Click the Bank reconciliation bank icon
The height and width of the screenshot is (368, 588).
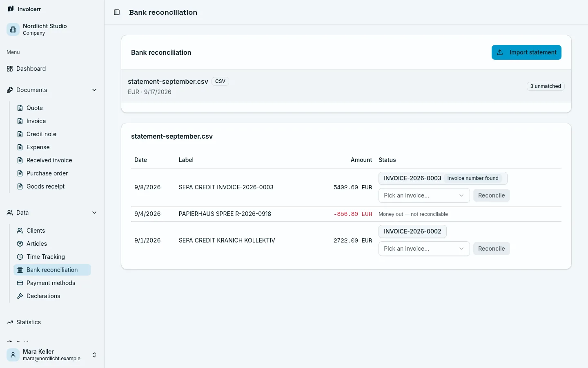coord(20,270)
